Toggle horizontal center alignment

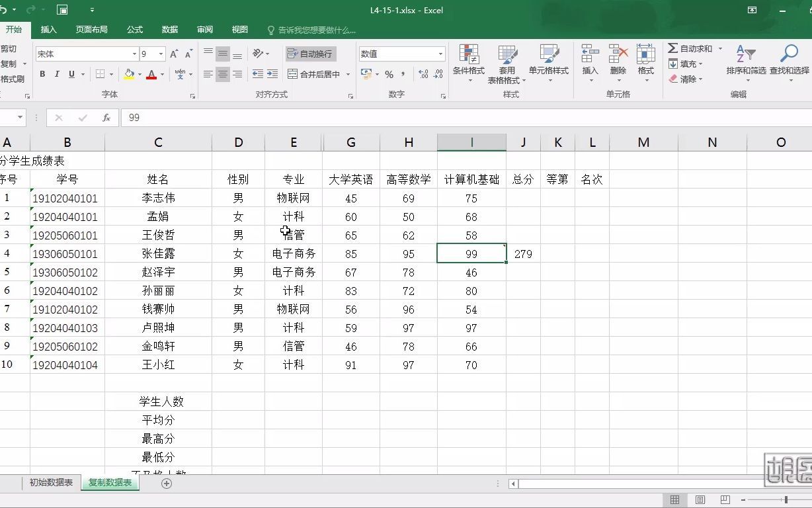pos(223,74)
